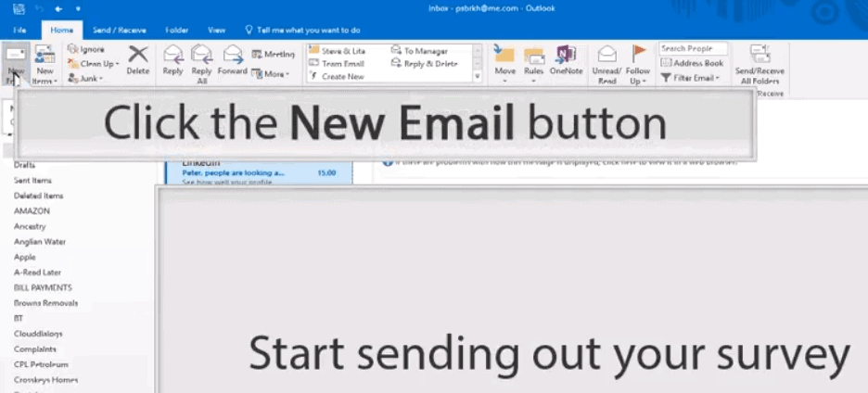This screenshot has height=393, width=868.
Task: Select the Clouddialogs folder
Action: 38,334
